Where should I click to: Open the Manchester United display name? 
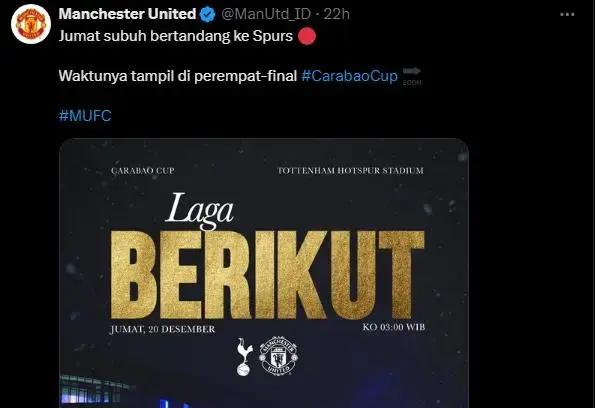(127, 14)
